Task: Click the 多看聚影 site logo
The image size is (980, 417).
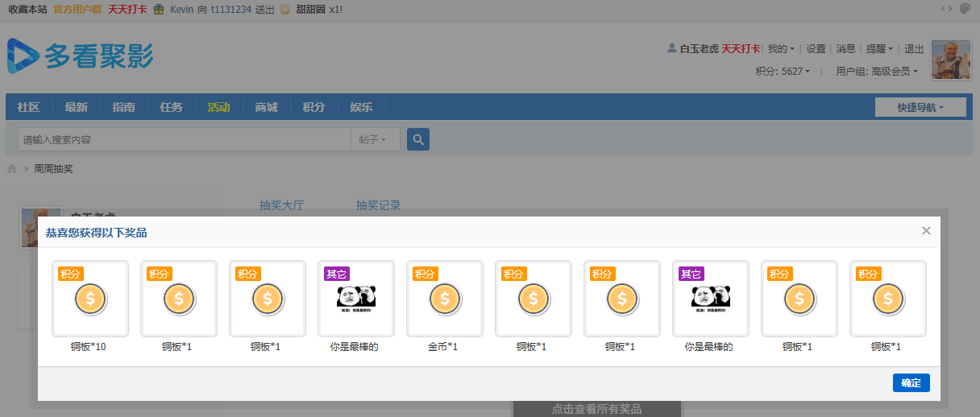Action: pos(80,56)
